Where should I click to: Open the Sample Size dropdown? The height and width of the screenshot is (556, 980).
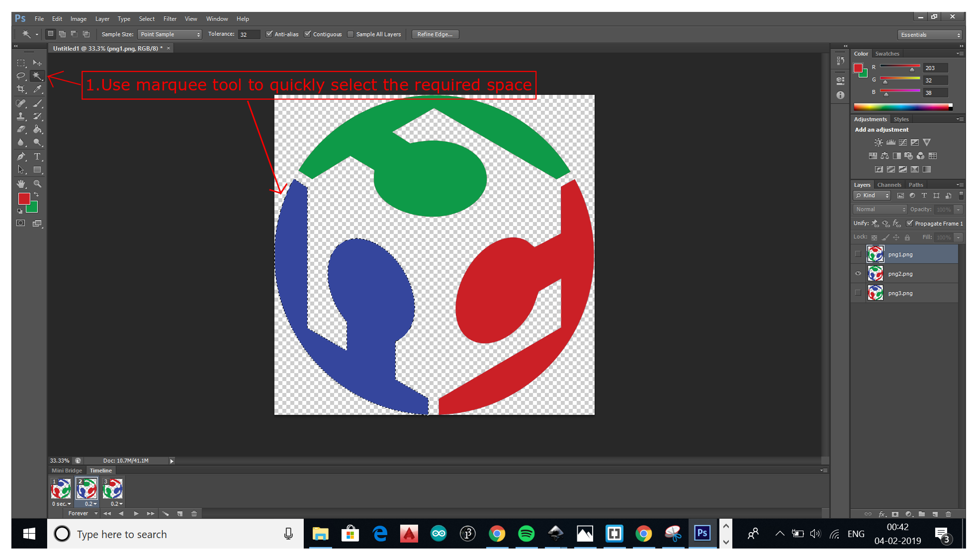[170, 34]
